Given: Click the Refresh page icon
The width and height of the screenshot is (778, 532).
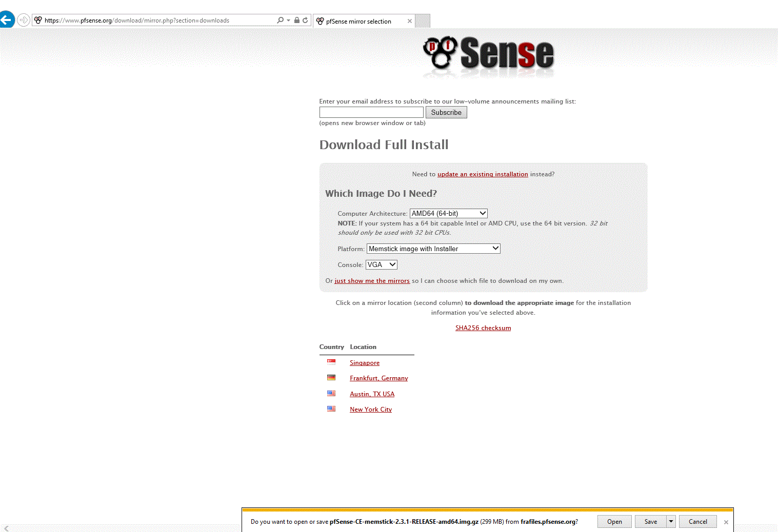Looking at the screenshot, I should click(305, 20).
